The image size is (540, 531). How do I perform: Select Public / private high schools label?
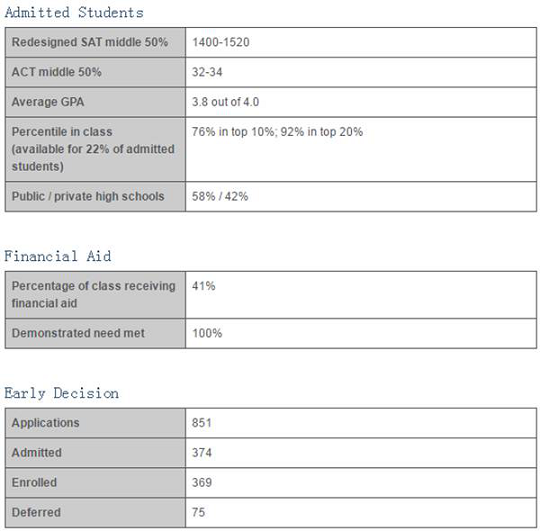(x=88, y=196)
